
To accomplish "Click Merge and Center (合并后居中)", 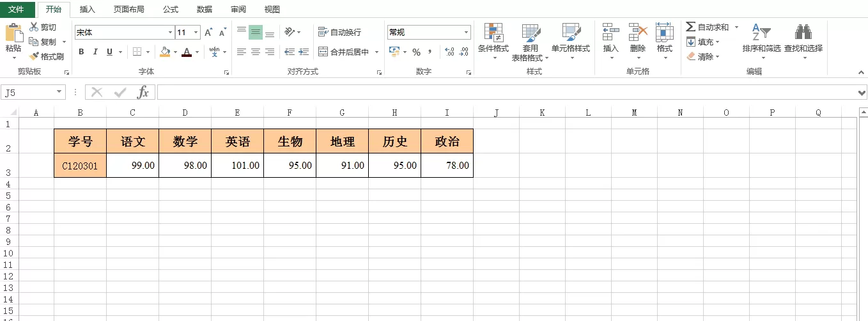I will (344, 52).
